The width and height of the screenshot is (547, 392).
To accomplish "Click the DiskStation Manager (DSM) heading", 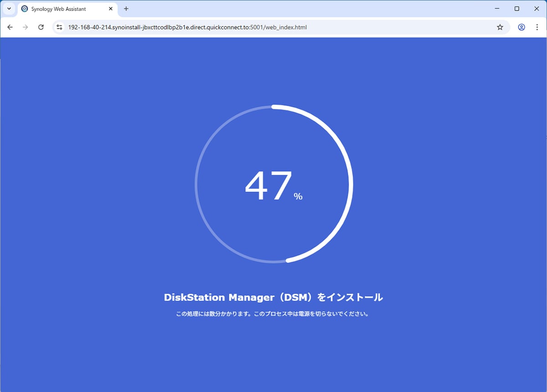I will [273, 297].
